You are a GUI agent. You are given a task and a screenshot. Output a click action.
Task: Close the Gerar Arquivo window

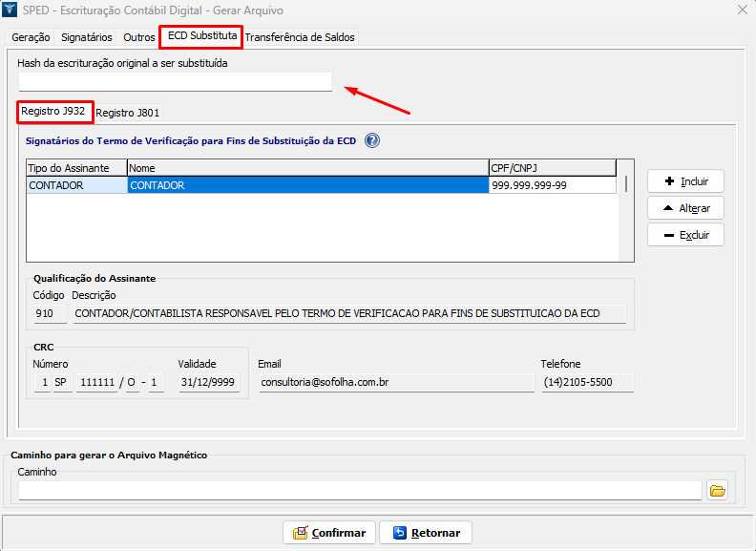pyautogui.click(x=743, y=10)
